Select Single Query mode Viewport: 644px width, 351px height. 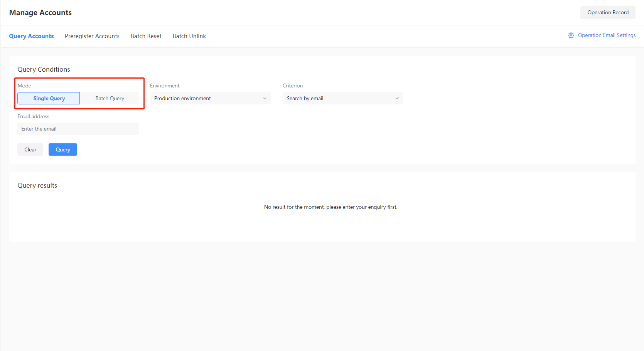[49, 98]
